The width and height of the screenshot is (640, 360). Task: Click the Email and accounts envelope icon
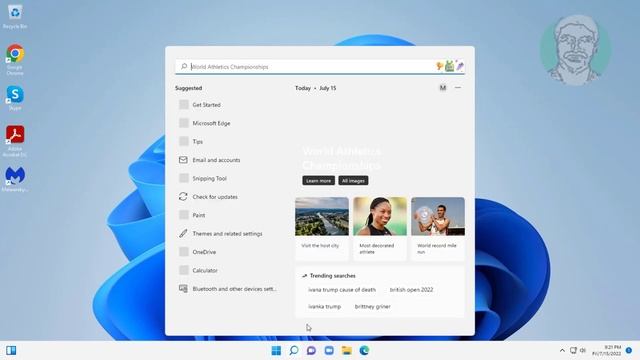[x=183, y=160]
